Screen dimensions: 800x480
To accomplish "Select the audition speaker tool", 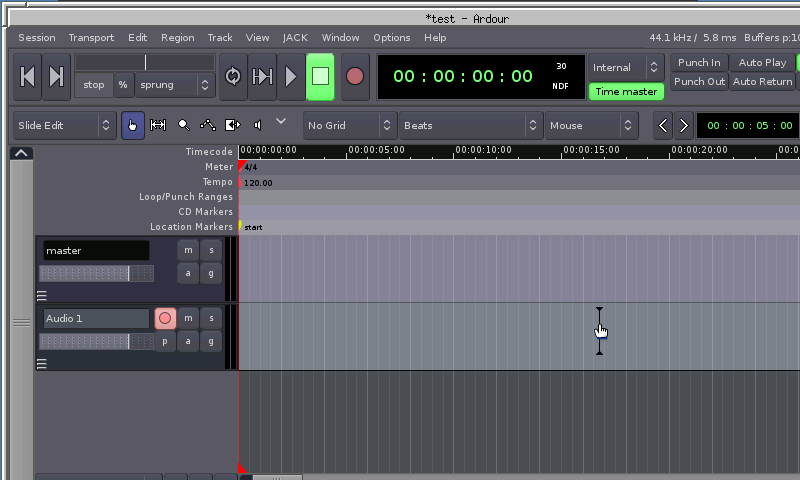I will (x=258, y=125).
